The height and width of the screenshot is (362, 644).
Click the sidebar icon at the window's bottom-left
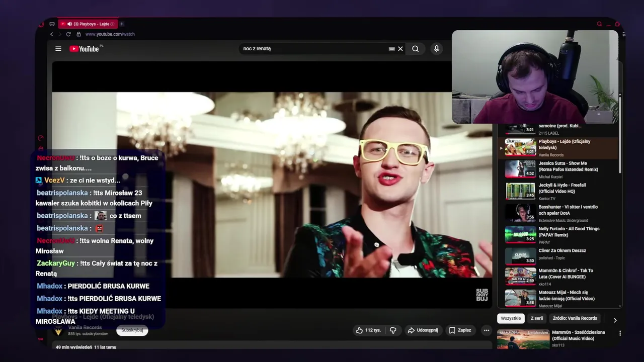click(x=41, y=339)
